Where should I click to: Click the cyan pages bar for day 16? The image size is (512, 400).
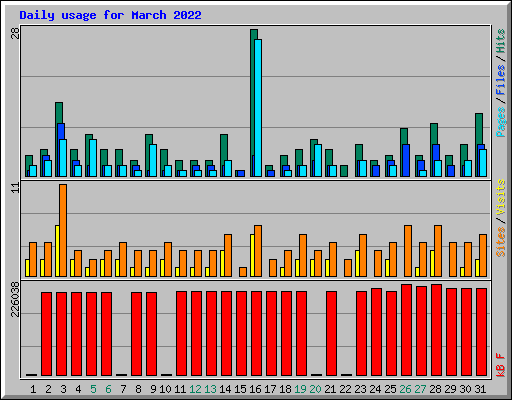[x=258, y=108]
